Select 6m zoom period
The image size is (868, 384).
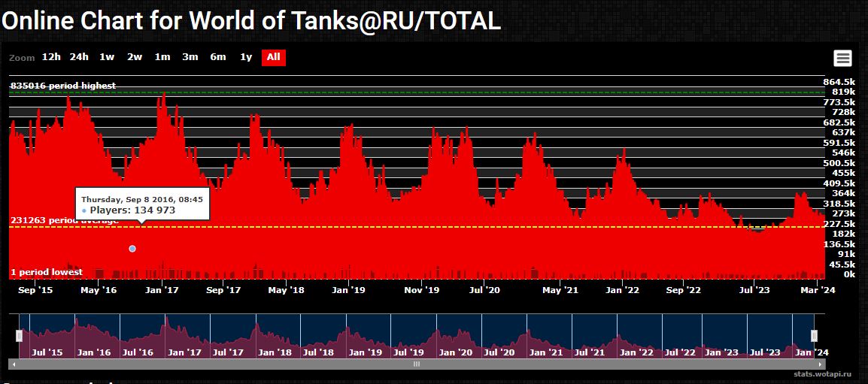tap(218, 57)
